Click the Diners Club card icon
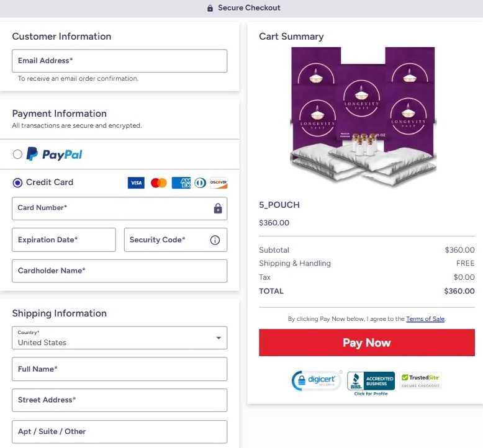Screen dimensions: 483x448 (200, 183)
